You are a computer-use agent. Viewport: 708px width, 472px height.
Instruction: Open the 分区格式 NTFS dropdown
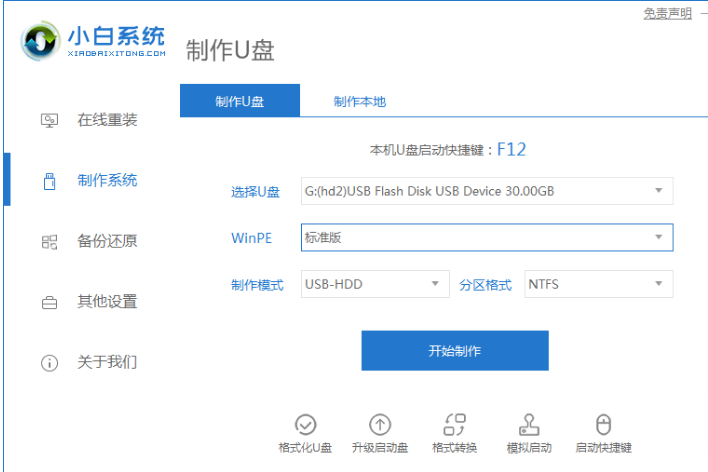tap(658, 284)
